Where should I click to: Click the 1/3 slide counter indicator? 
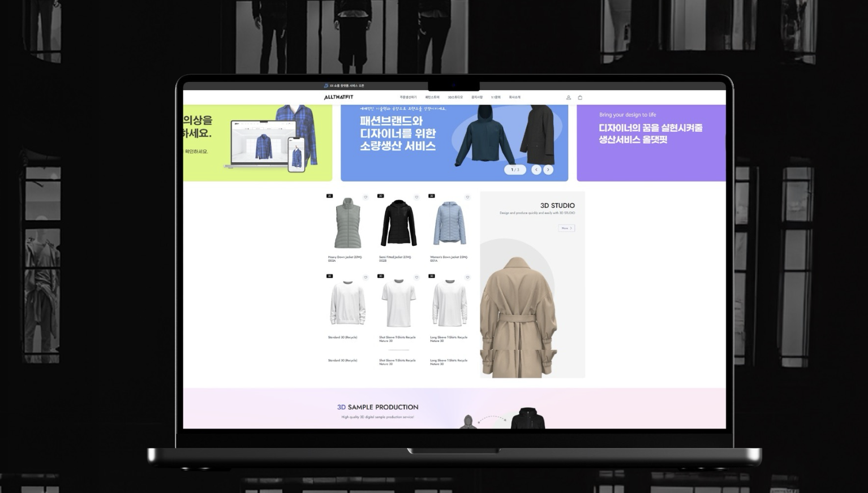[x=515, y=170]
